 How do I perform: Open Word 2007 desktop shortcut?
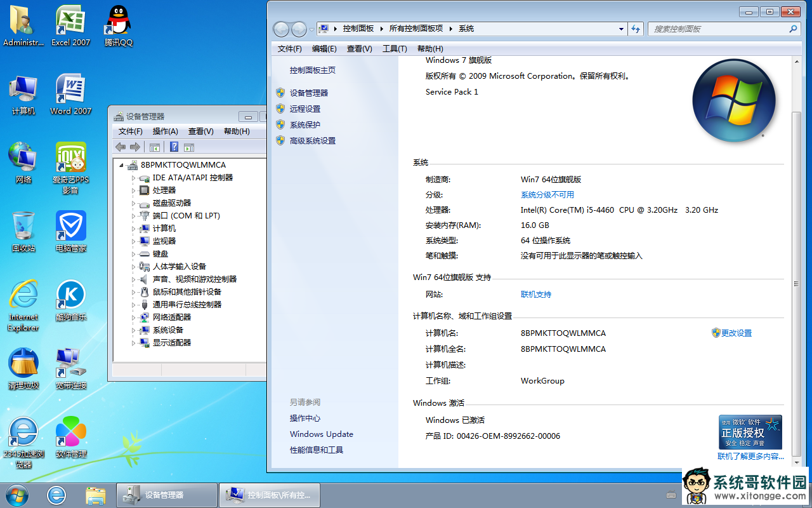point(70,95)
